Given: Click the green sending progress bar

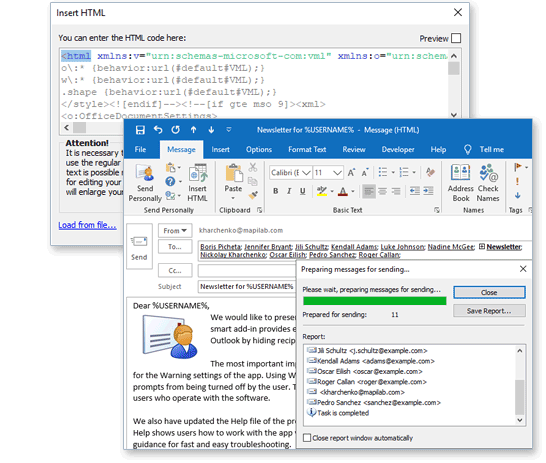Looking at the screenshot, I should point(375,301).
